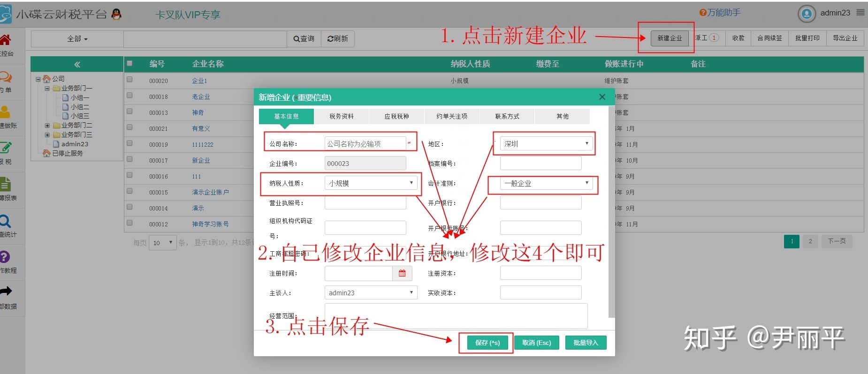This screenshot has height=374, width=868.
Task: Tick the select-all checkbox in table header
Action: click(x=129, y=63)
